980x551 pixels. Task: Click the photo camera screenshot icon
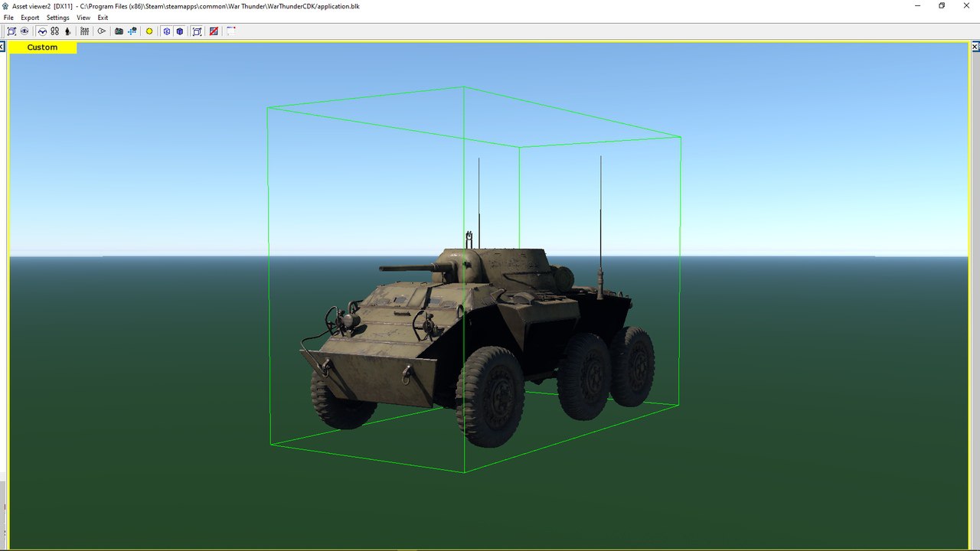point(119,31)
